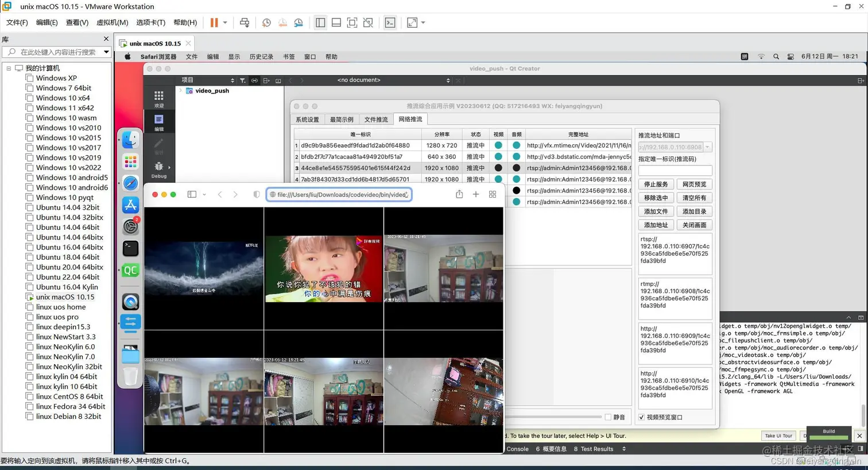Tick checkbox for linux CentOS 8 64bit
This screenshot has width=868, height=470.
pos(29,396)
